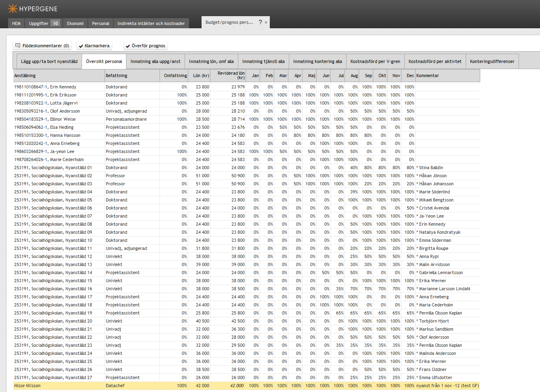Open the Personal menu

(101, 23)
